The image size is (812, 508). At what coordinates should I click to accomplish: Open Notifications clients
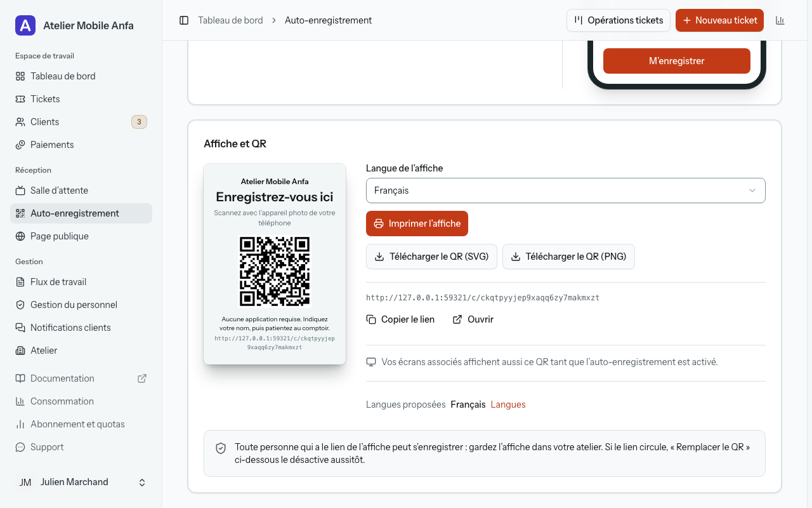[81, 328]
